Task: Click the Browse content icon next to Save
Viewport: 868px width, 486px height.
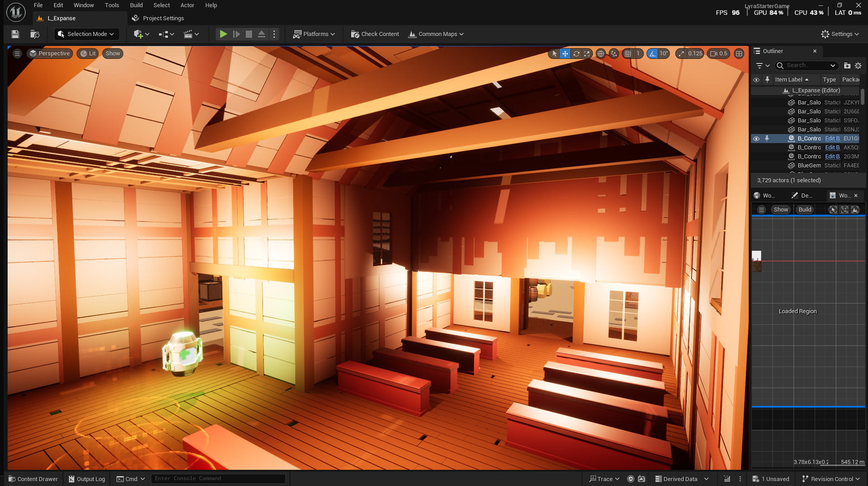Action: tap(35, 34)
